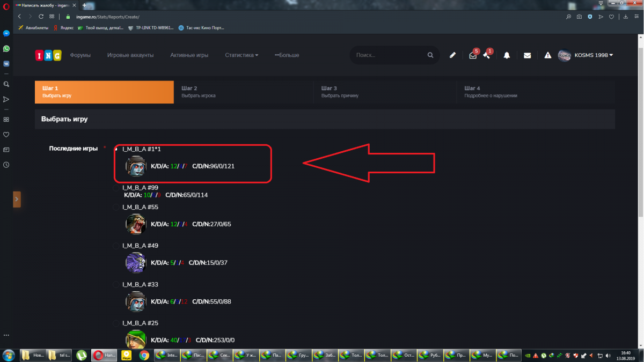Image resolution: width=644 pixels, height=362 pixels.
Task: Select the I_M_B_A #99 game radio button
Action: pyautogui.click(x=116, y=188)
